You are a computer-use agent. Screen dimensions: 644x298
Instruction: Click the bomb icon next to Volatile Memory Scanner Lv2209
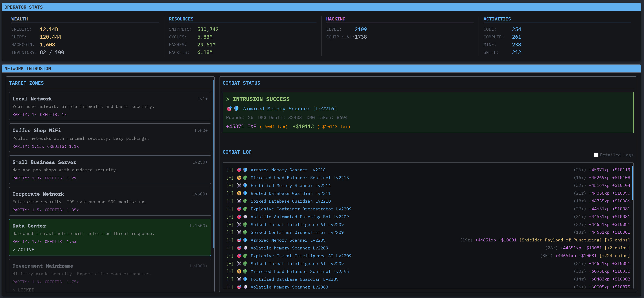click(245, 248)
